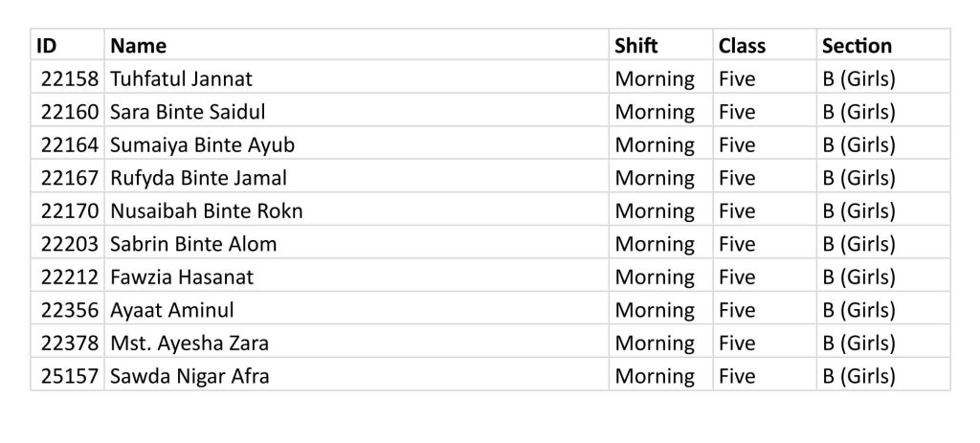Click the Fawzia Hasanat row name
This screenshot has width=980, height=443.
click(x=182, y=277)
